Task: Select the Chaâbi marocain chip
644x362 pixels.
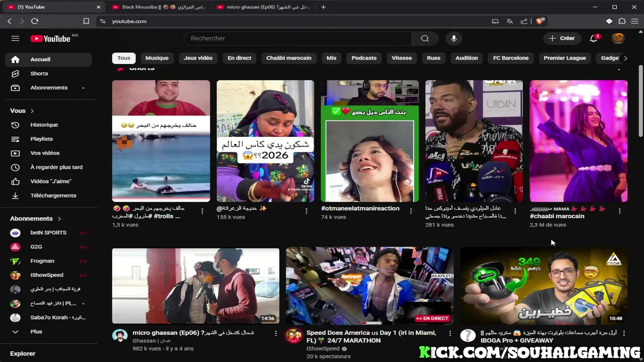Action: click(289, 58)
